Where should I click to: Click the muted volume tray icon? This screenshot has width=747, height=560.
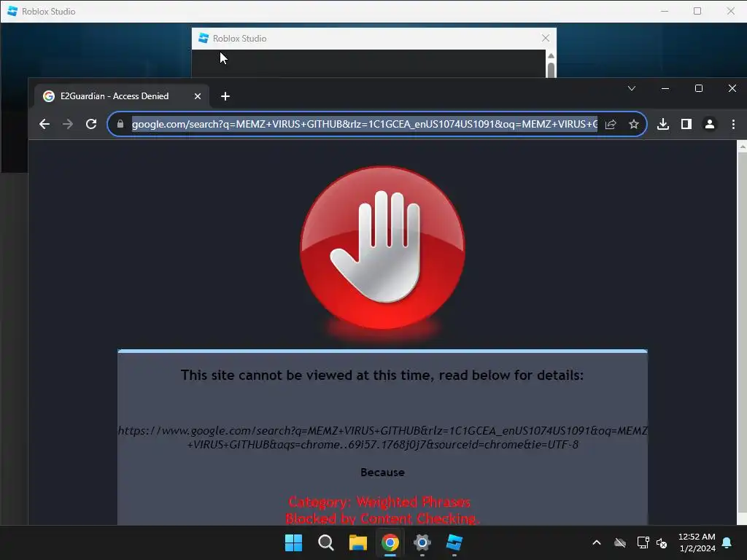click(x=661, y=542)
